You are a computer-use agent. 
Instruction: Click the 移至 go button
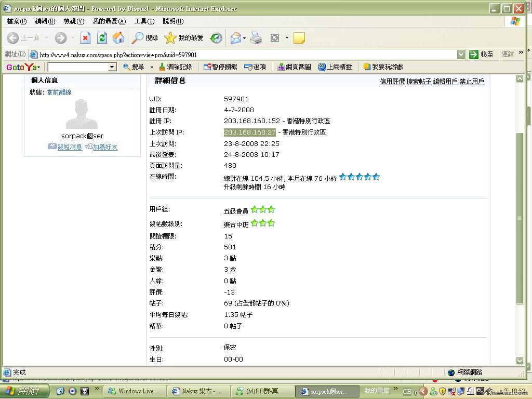click(x=481, y=55)
